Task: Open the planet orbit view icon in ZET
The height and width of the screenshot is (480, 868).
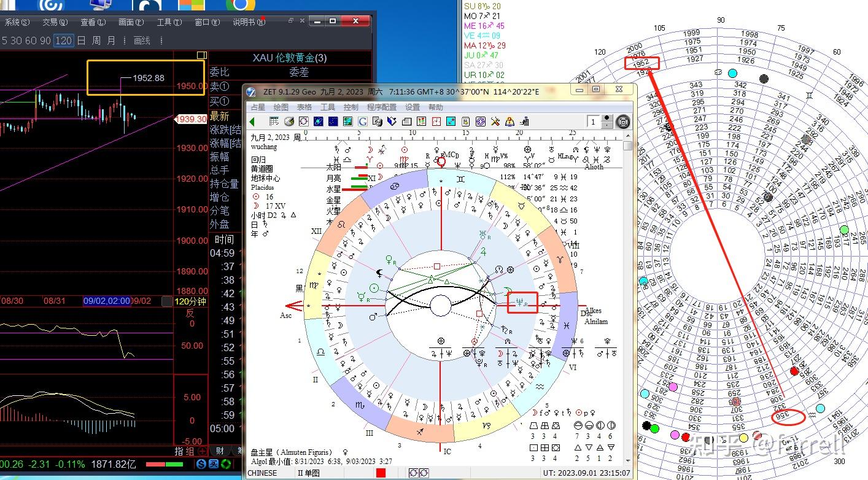Action: (319, 122)
